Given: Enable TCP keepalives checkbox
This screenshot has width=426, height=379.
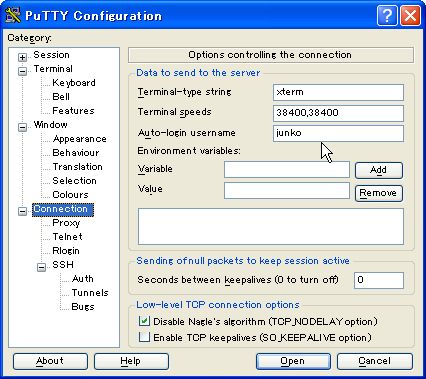Looking at the screenshot, I should (144, 337).
